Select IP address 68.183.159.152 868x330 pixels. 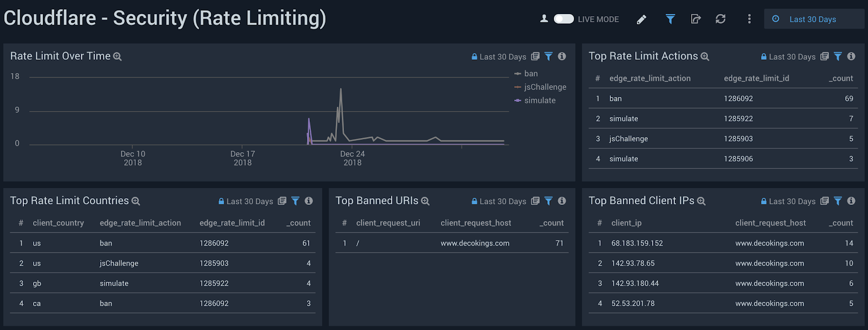pyautogui.click(x=637, y=243)
